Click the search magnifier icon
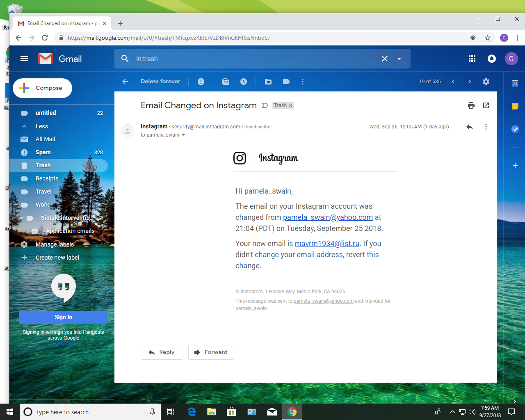The height and width of the screenshot is (420, 525). click(125, 59)
